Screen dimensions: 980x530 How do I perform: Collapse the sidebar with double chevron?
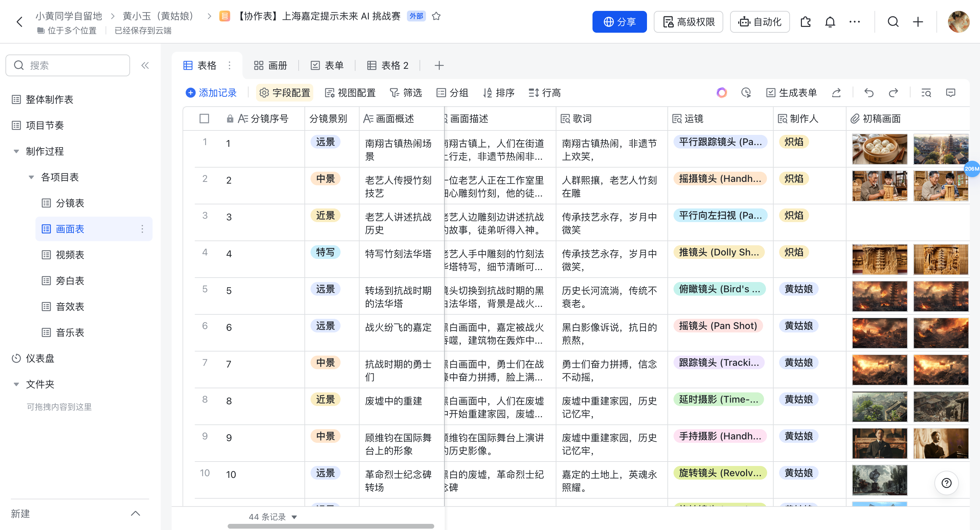click(145, 65)
